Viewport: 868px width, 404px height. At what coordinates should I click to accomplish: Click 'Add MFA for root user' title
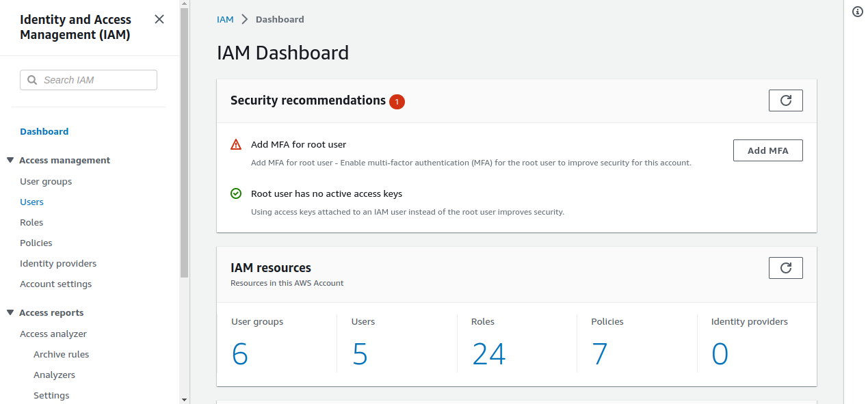click(299, 144)
